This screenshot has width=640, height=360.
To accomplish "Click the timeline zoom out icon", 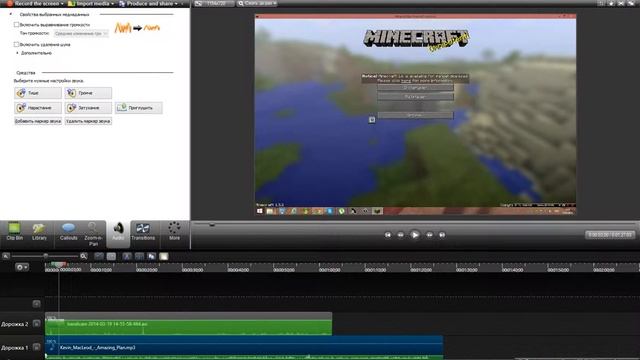I will coord(6,256).
